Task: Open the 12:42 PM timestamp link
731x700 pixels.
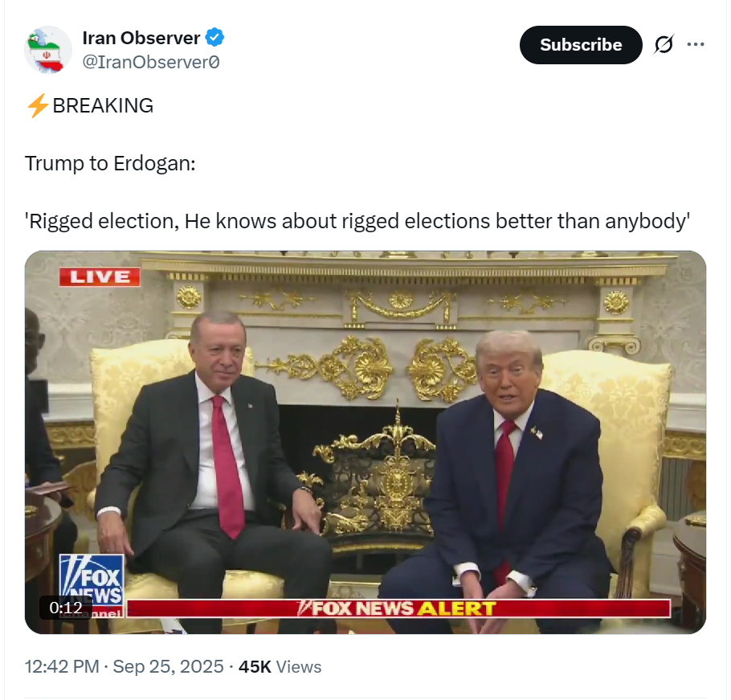Action: click(x=62, y=667)
